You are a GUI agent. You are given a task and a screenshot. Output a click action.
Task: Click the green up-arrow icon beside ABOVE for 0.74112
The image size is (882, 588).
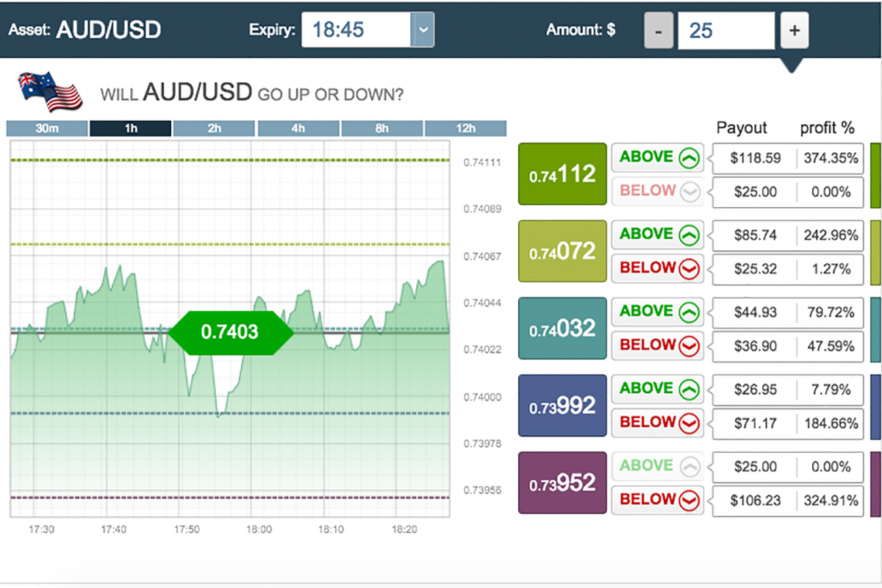(x=689, y=157)
